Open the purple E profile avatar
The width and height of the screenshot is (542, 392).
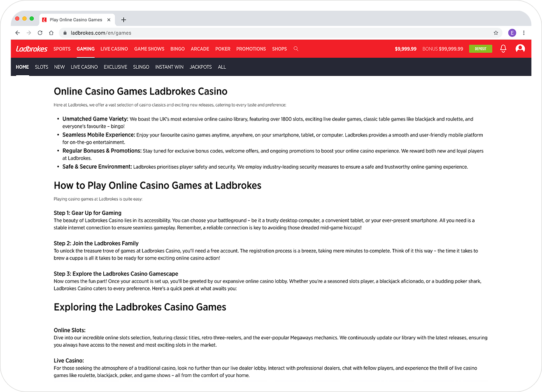512,33
